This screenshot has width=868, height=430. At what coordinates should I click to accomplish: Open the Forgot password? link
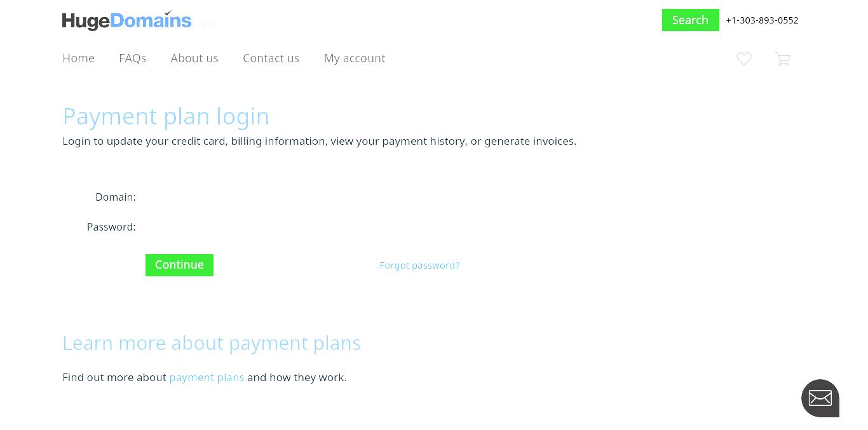click(x=419, y=265)
